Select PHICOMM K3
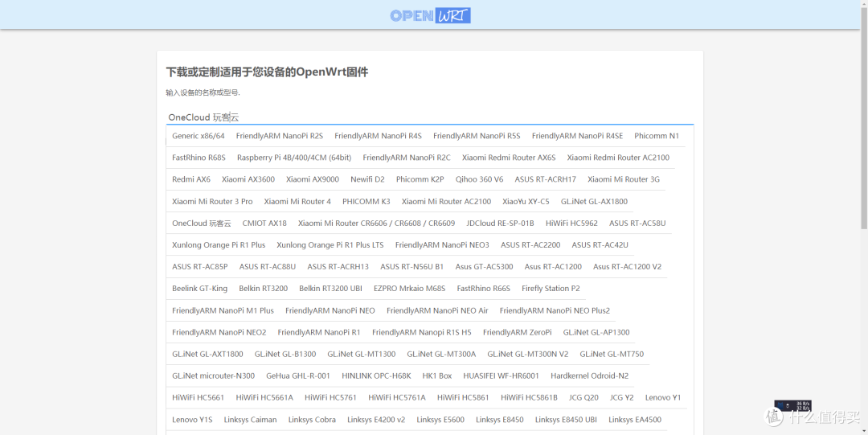Viewport: 868px width, 435px height. click(x=366, y=201)
